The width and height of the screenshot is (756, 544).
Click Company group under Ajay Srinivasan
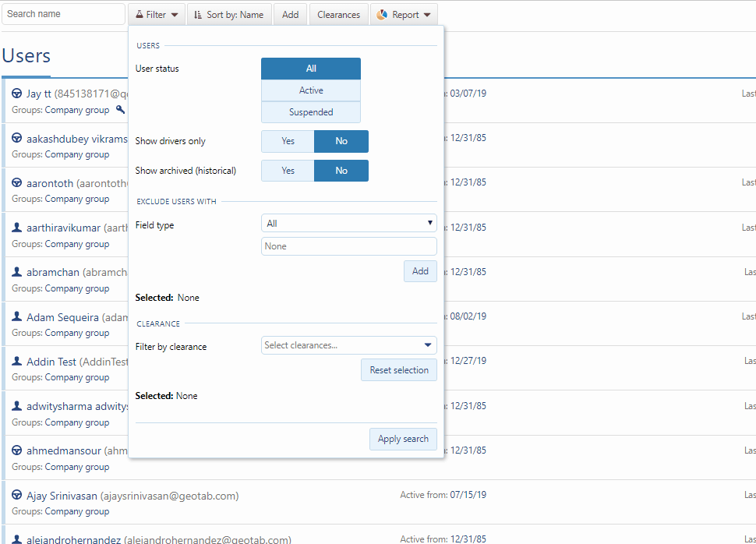click(x=77, y=511)
